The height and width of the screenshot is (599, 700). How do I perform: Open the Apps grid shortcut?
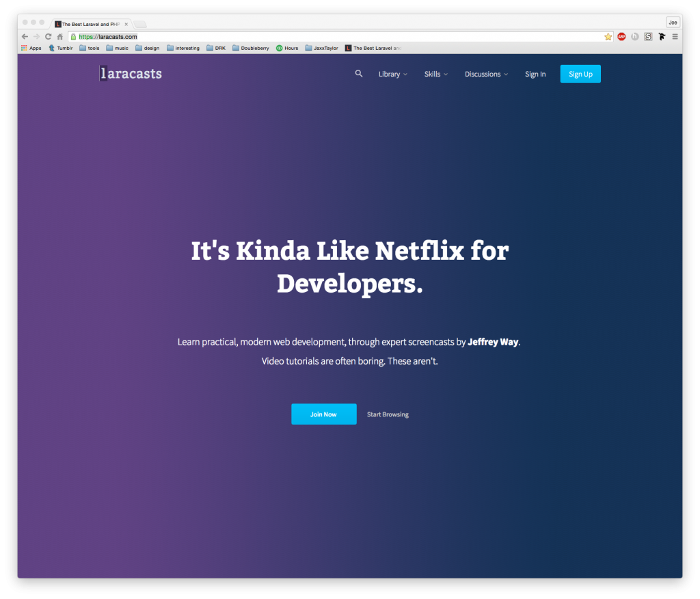click(31, 48)
